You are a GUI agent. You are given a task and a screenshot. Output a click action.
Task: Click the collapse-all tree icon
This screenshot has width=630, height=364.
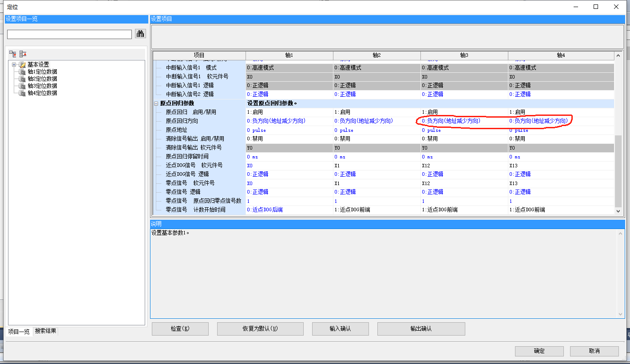pos(23,54)
